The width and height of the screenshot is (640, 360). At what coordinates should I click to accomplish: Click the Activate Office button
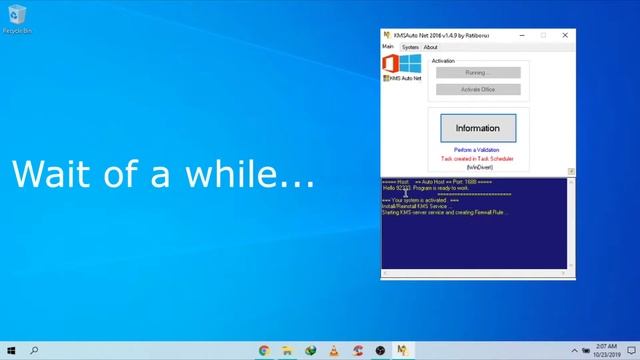(478, 89)
